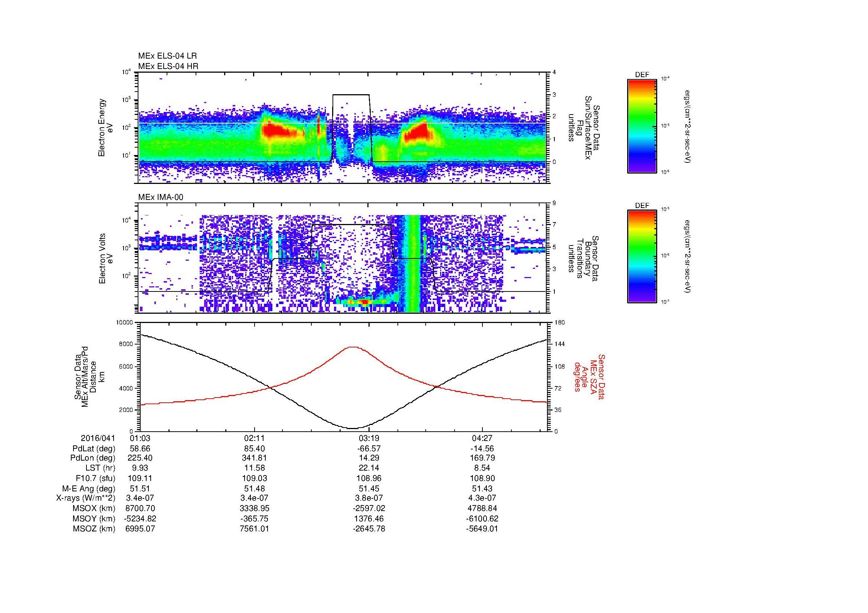Click the PdLon value 341.81
The height and width of the screenshot is (613, 868).
(x=255, y=458)
